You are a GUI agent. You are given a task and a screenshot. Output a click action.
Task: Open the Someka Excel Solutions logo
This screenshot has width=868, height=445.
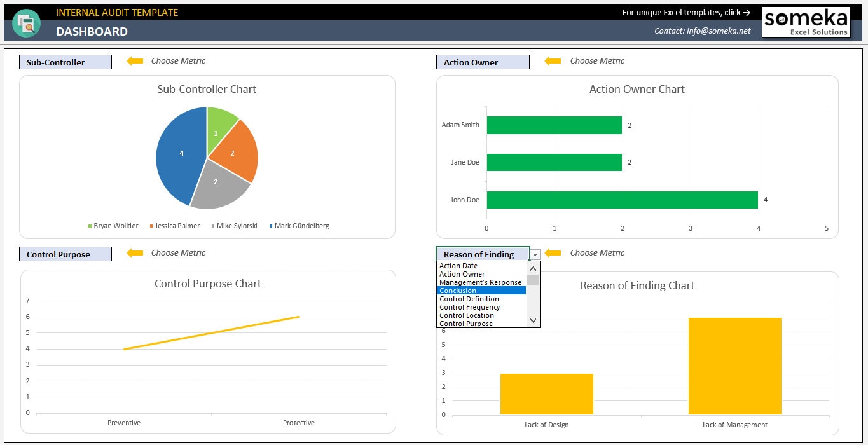806,22
